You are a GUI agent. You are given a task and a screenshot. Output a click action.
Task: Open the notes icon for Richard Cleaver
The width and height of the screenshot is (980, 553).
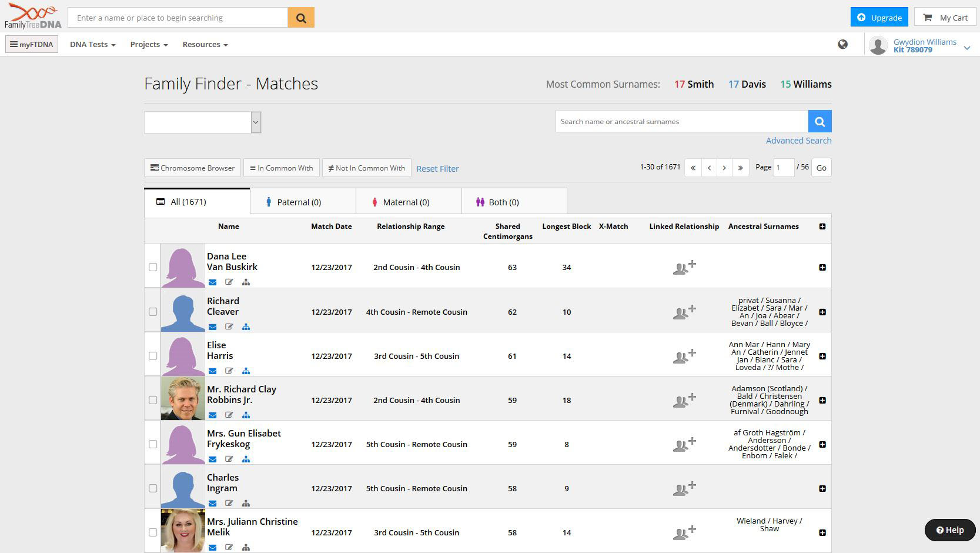[x=229, y=327]
